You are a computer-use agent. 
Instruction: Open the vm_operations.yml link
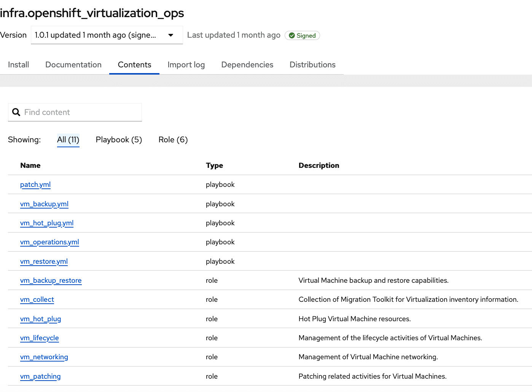[x=49, y=242]
